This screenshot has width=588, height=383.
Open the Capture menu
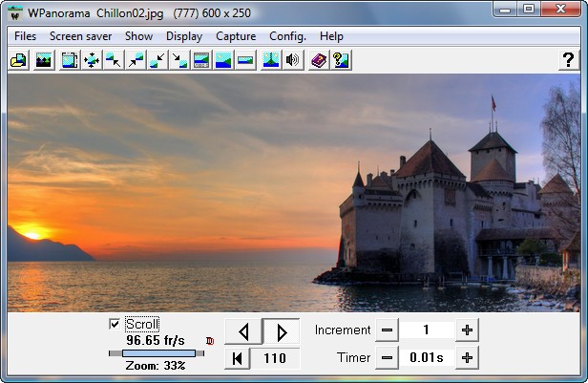tap(236, 36)
